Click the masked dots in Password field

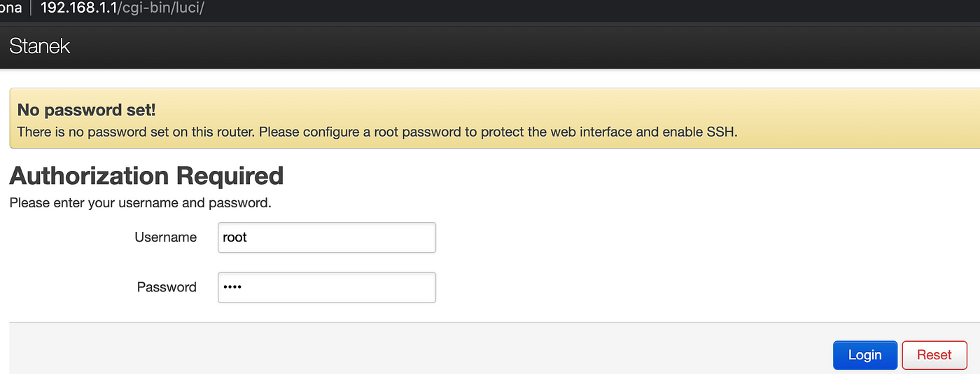click(x=231, y=287)
